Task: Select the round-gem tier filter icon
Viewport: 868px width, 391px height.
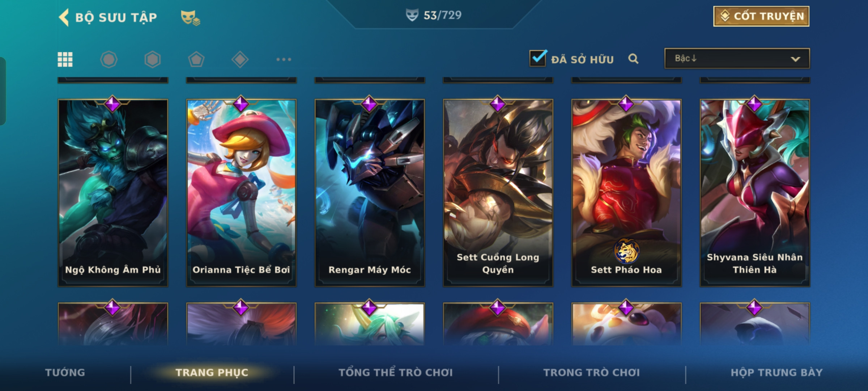Action: click(x=109, y=59)
